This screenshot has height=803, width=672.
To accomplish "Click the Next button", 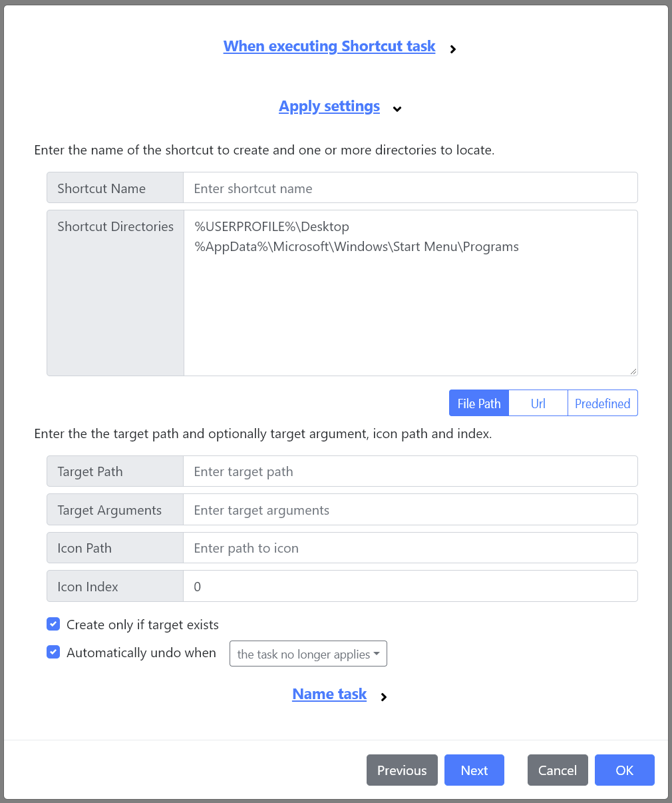I will 474,770.
